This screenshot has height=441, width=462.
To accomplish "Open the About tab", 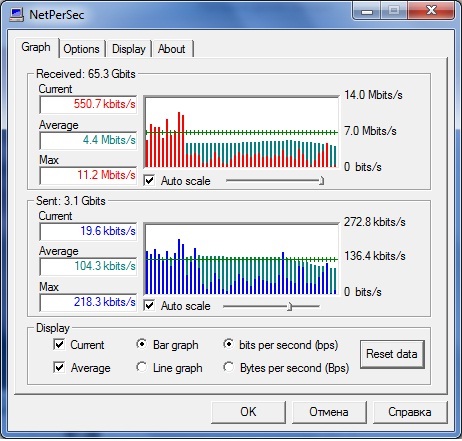I will (x=172, y=49).
